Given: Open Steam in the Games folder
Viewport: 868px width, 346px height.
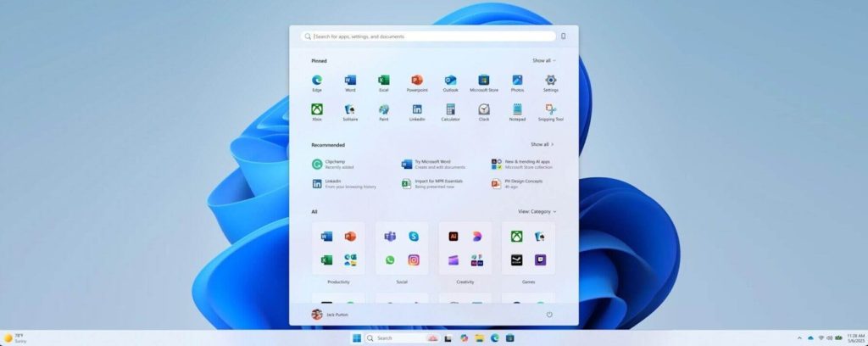Looking at the screenshot, I should [516, 259].
